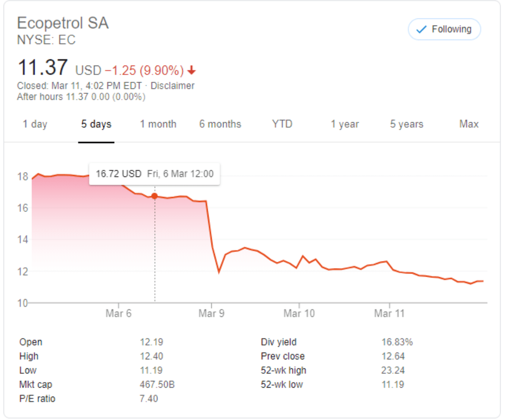Click the red data point on chart
Viewport: 505px width, 420px height.
tap(155, 196)
